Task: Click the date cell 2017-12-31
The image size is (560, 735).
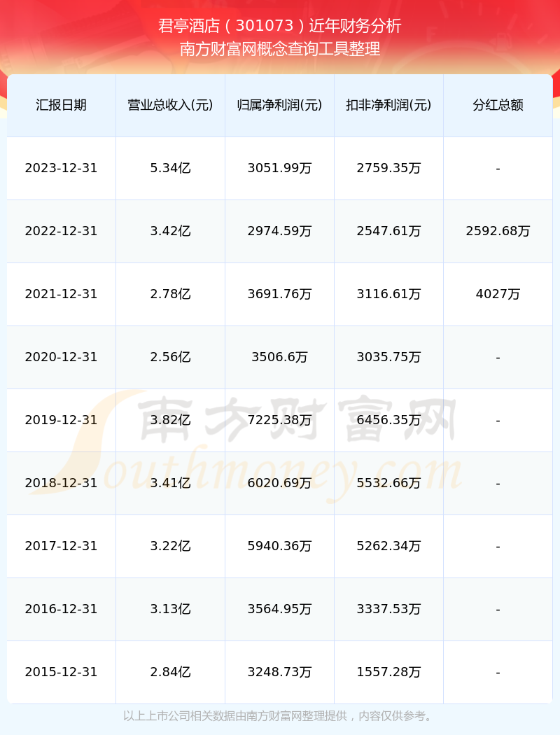Action: pyautogui.click(x=62, y=546)
